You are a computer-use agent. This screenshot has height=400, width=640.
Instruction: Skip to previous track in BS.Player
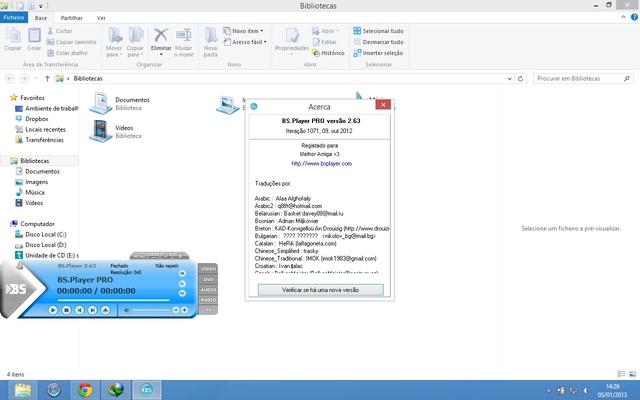coord(79,310)
